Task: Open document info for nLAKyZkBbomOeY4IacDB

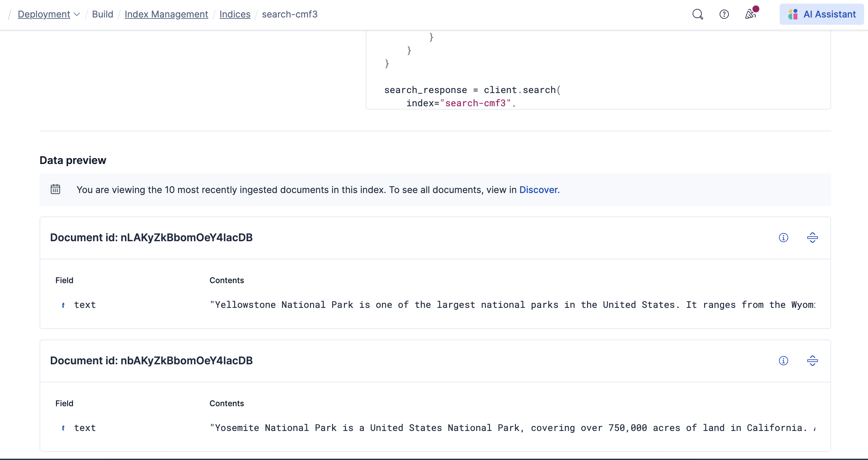Action: (784, 237)
